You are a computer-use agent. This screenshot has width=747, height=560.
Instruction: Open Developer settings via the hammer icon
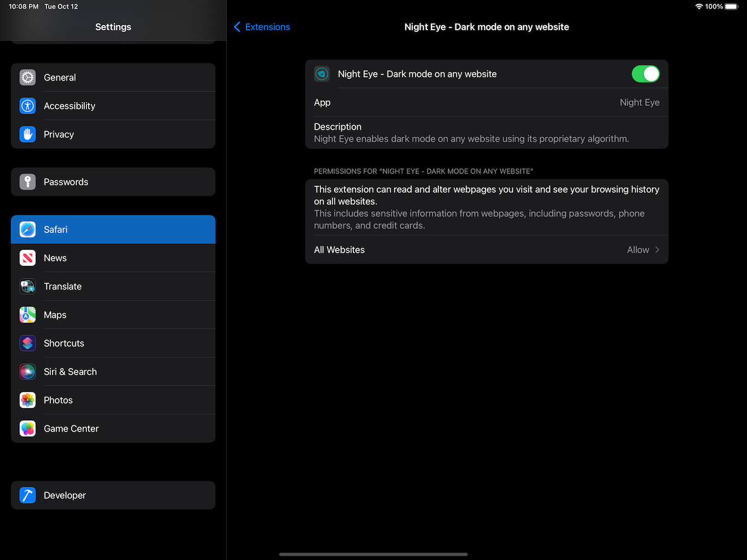[x=27, y=495]
